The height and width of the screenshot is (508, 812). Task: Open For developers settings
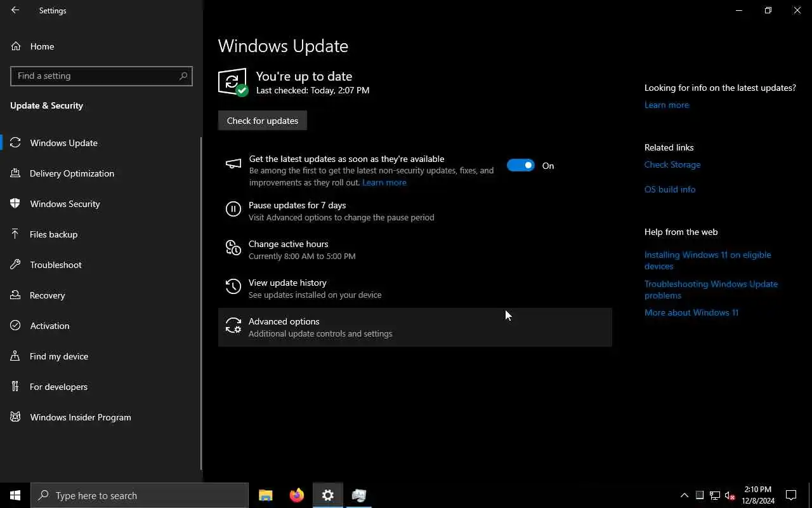101,387
